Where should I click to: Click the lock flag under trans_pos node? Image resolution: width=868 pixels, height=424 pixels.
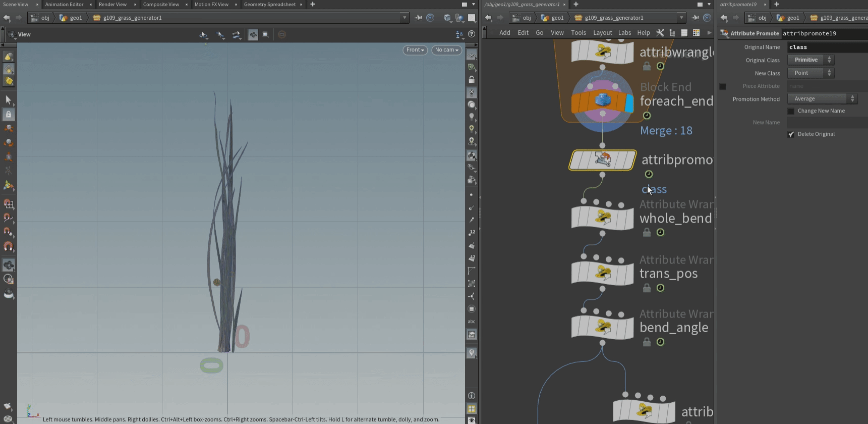coord(647,288)
